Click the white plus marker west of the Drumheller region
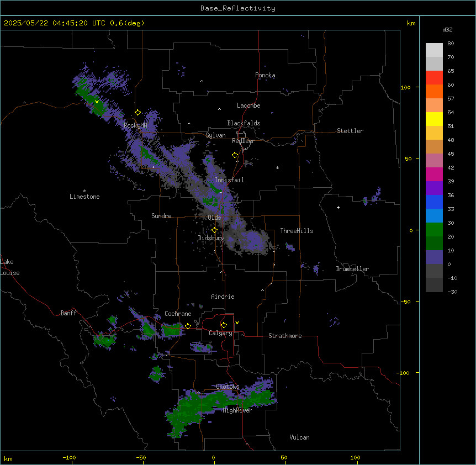This screenshot has width=476, height=465. coord(338,207)
